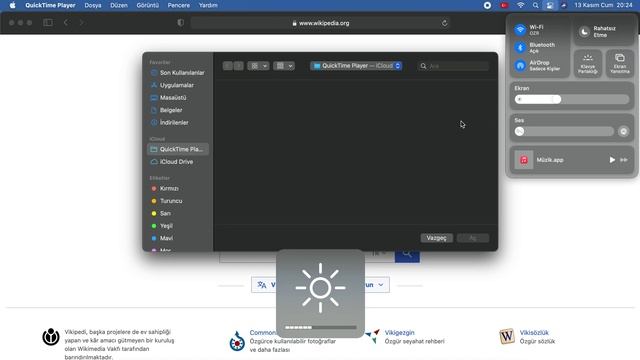
Task: Select iCloud Drive in sidebar
Action: tap(178, 162)
